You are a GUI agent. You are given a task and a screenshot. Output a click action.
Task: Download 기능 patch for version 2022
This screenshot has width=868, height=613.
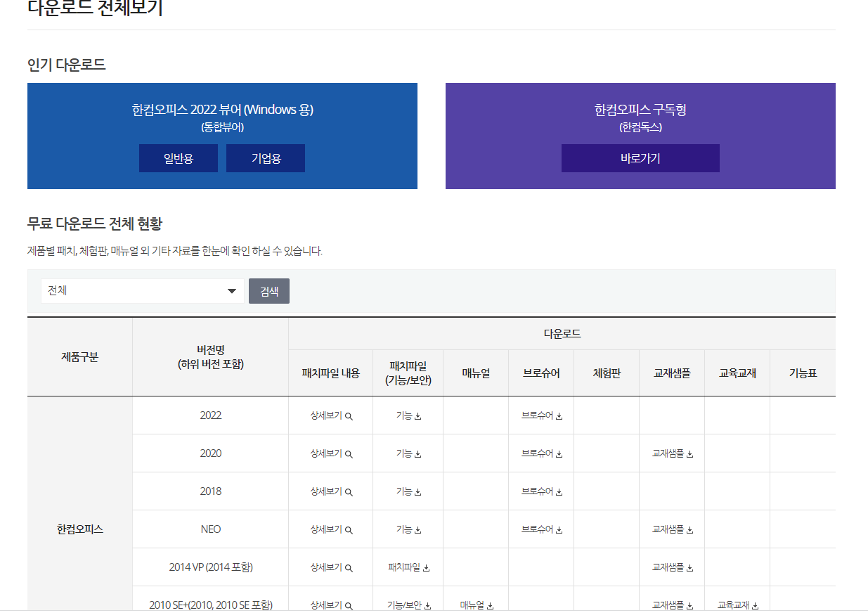pos(408,415)
